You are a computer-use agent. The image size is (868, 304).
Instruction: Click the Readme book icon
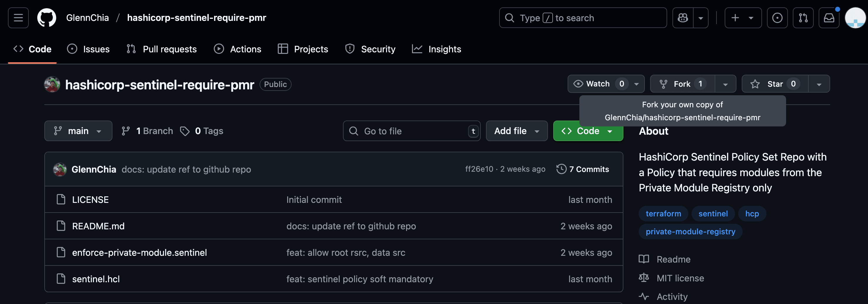(x=644, y=259)
